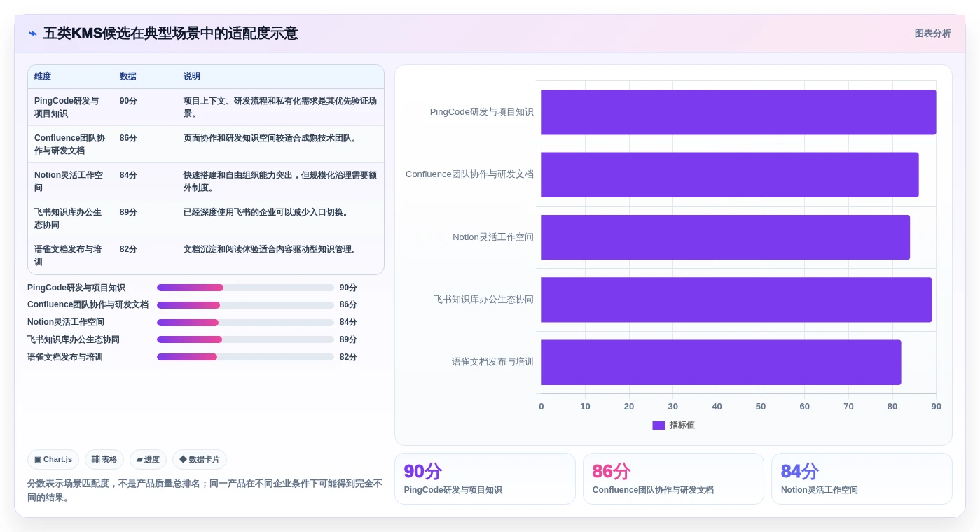
Task: Click the footnote starting 分数表示场景匹配度
Action: pos(205,491)
